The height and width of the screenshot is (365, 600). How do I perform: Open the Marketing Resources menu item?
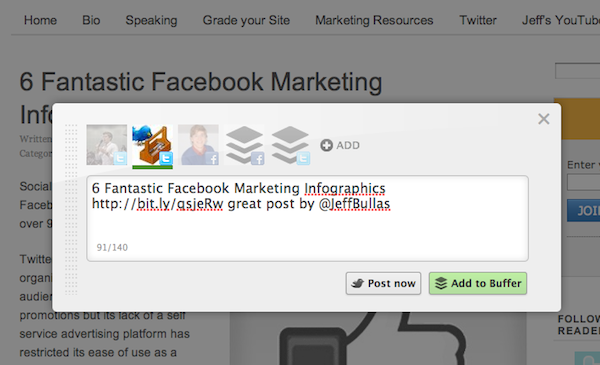point(374,20)
